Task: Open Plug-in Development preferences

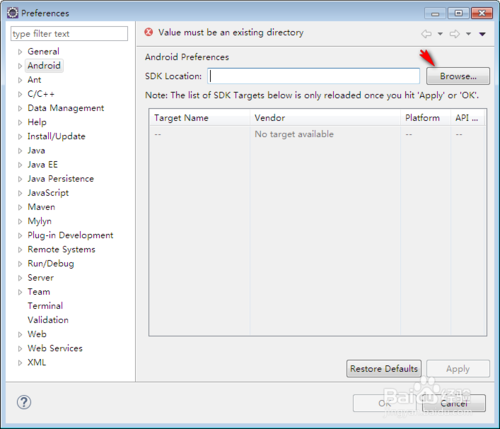Action: [x=70, y=235]
